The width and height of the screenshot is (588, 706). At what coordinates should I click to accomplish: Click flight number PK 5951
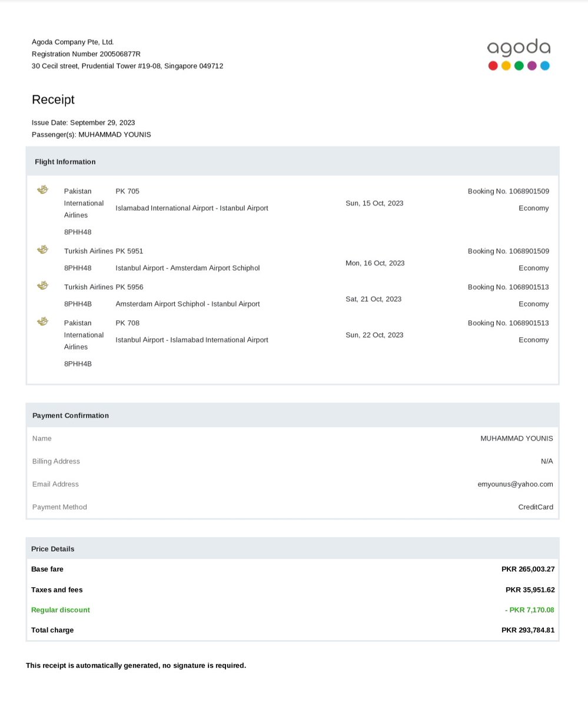(x=129, y=251)
